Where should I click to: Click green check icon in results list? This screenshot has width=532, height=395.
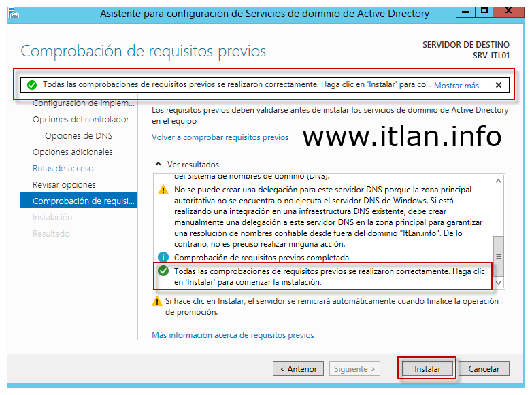pos(163,271)
